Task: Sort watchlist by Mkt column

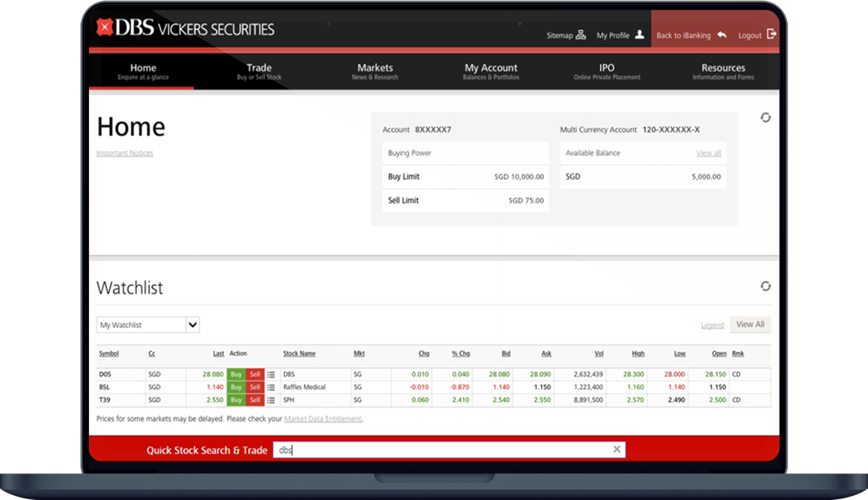Action: click(x=359, y=353)
